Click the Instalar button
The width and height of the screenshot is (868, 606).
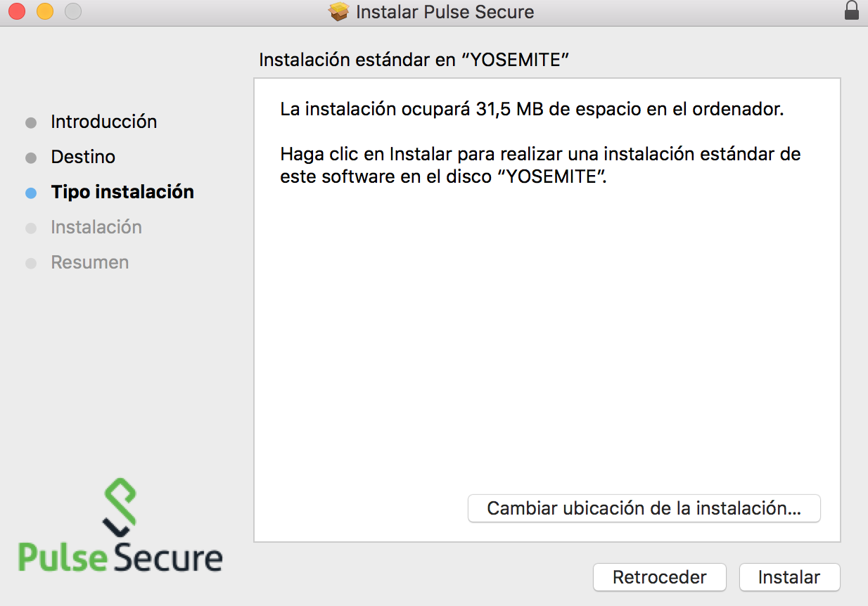coord(789,577)
